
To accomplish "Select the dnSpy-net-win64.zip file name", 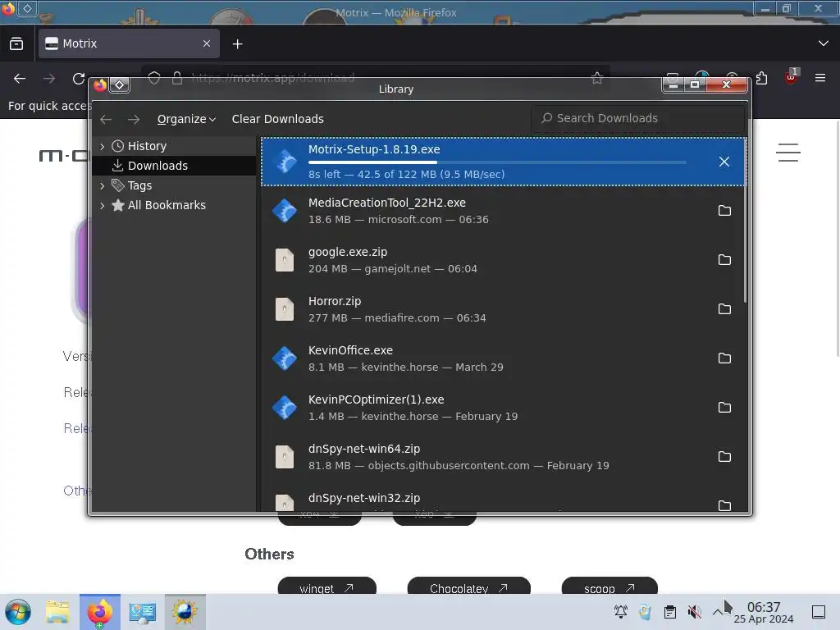I will point(364,449).
